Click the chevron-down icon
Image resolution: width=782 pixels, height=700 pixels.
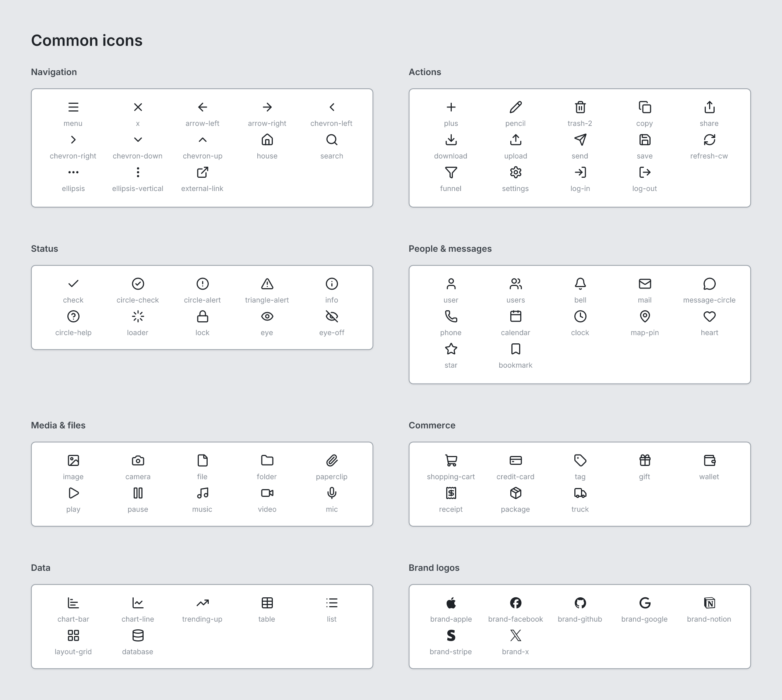point(138,139)
